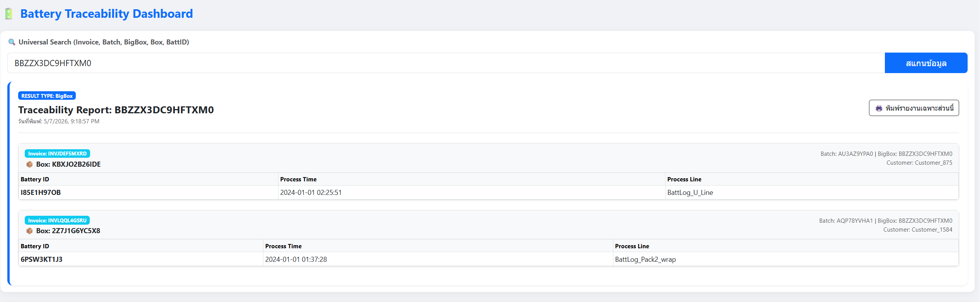Click battery ID I85E1H97OB cell
This screenshot has width=980, height=302.
point(148,193)
